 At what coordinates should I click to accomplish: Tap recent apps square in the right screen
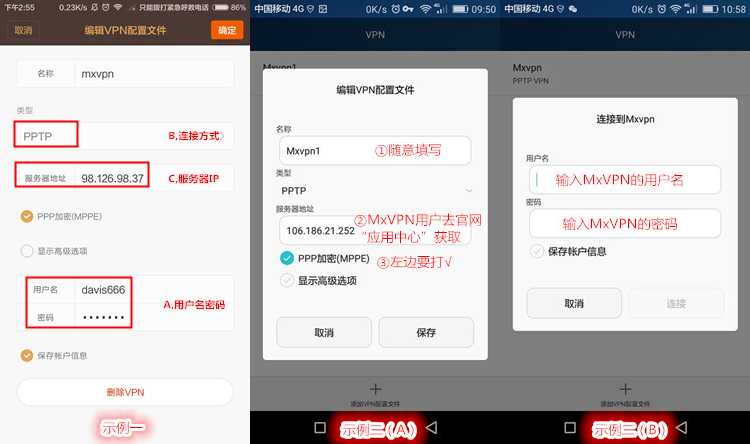pyautogui.click(x=570, y=428)
